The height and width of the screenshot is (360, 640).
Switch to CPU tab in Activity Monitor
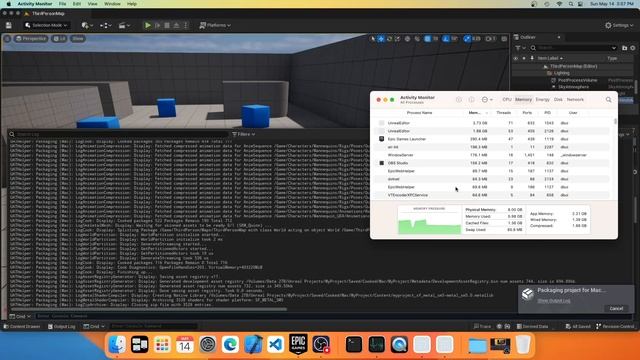tap(507, 100)
